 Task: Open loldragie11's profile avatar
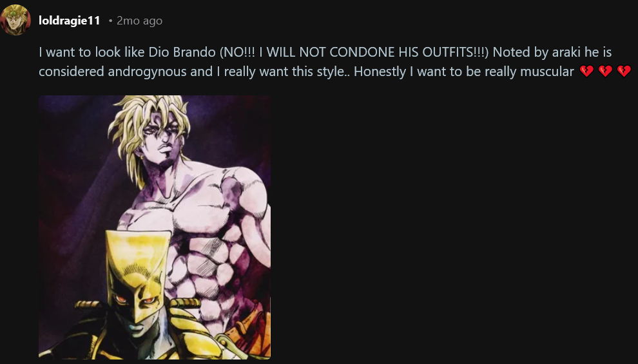[x=15, y=20]
